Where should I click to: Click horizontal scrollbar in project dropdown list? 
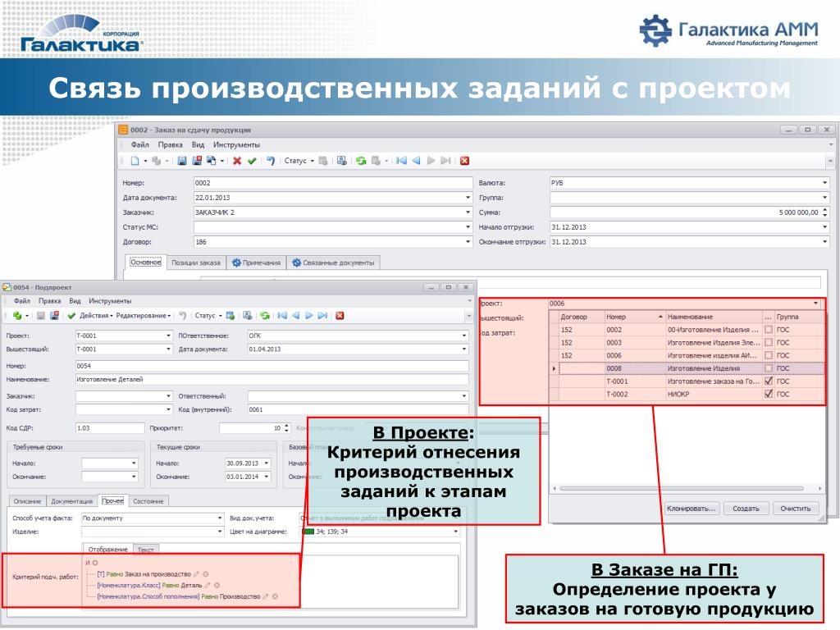[x=682, y=489]
